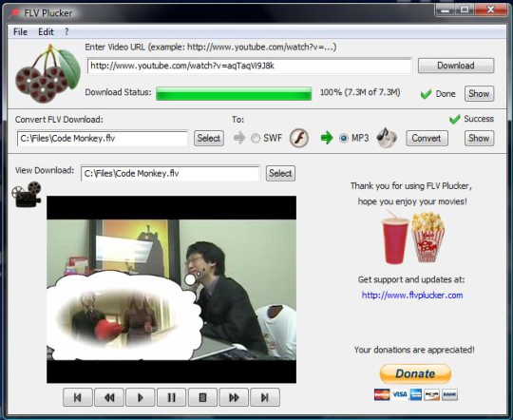Pause the video playback
Image resolution: width=513 pixels, height=420 pixels.
(171, 397)
